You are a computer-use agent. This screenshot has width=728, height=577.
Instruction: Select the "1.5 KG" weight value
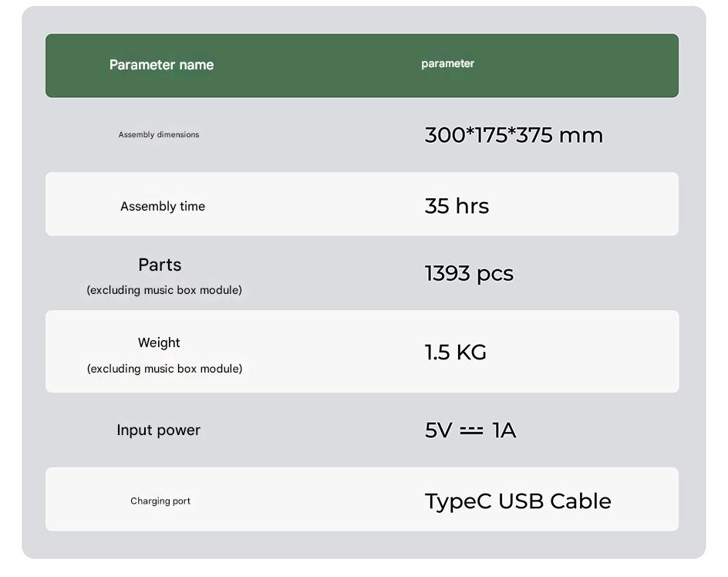(x=455, y=353)
